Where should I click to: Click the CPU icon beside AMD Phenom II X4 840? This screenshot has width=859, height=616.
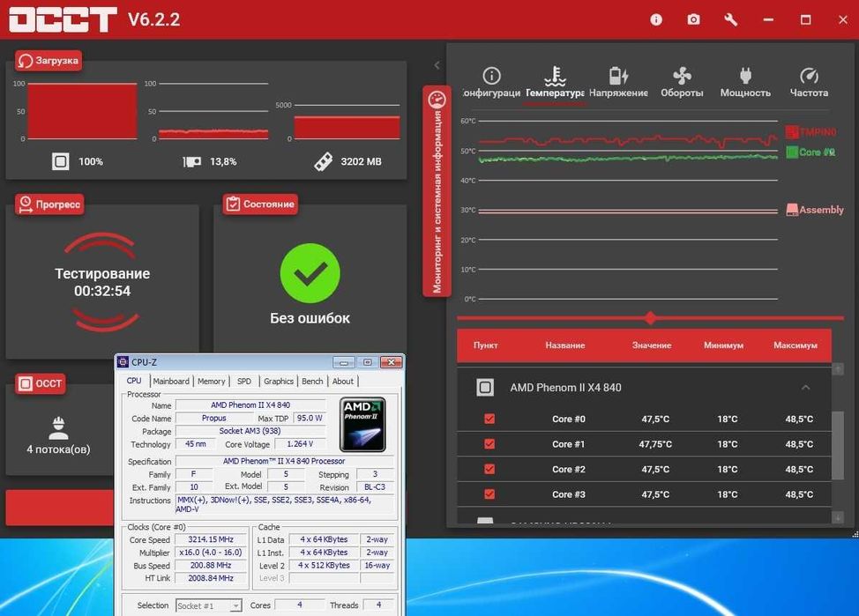[485, 387]
